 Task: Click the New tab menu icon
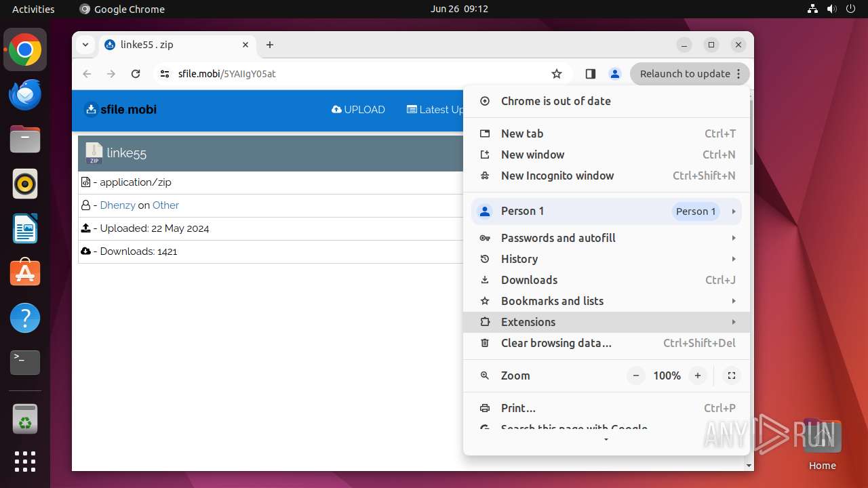click(x=485, y=134)
